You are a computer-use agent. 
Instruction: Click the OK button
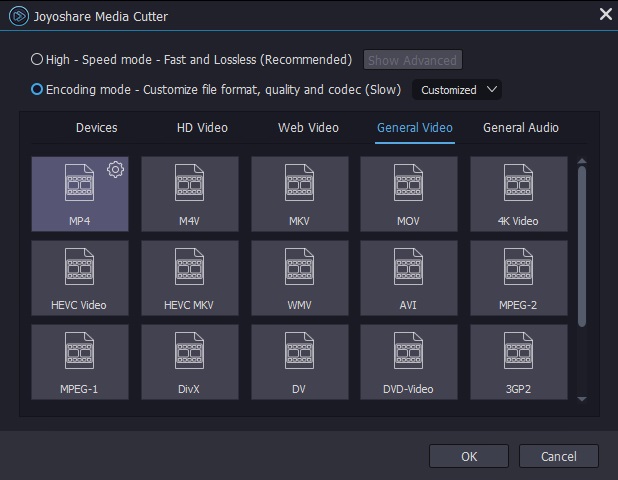(469, 456)
